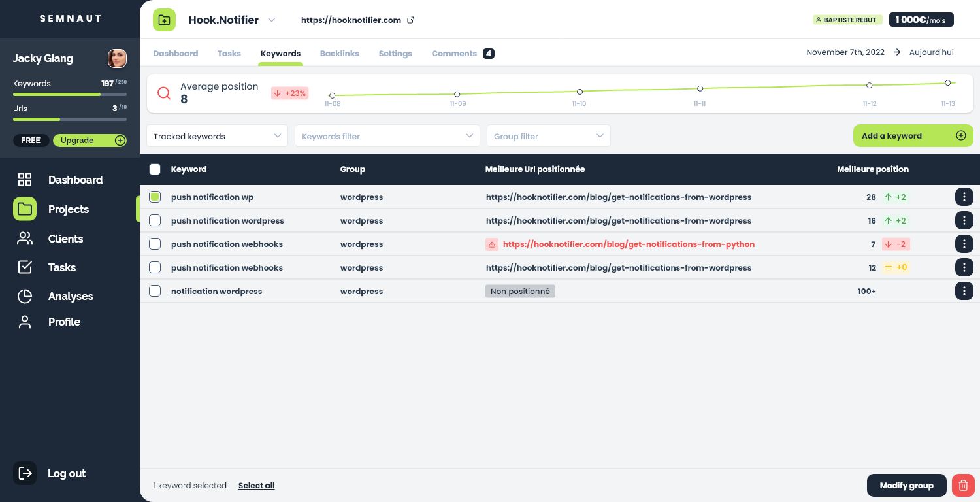
Task: Click the external link icon beside hooknotifier.com
Action: pos(411,20)
